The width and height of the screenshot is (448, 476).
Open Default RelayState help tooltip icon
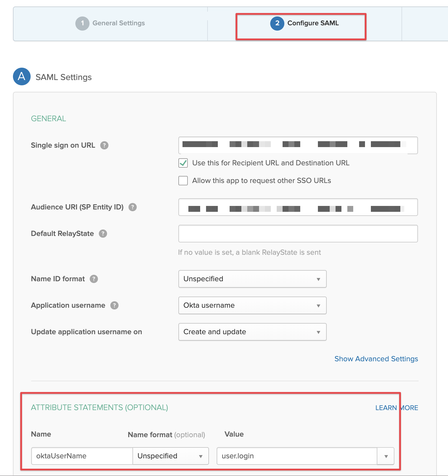103,234
